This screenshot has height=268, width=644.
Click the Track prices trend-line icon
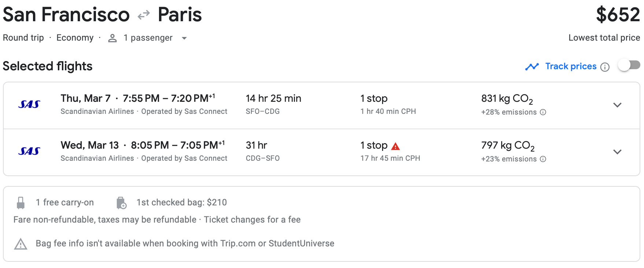(532, 67)
